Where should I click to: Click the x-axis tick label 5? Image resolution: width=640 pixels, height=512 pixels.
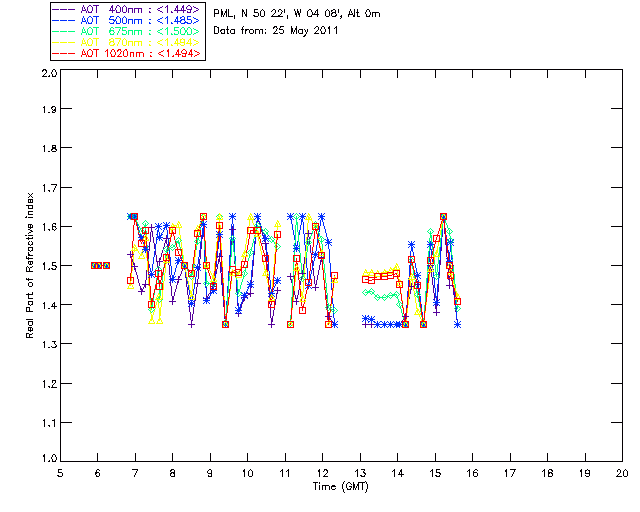point(60,473)
